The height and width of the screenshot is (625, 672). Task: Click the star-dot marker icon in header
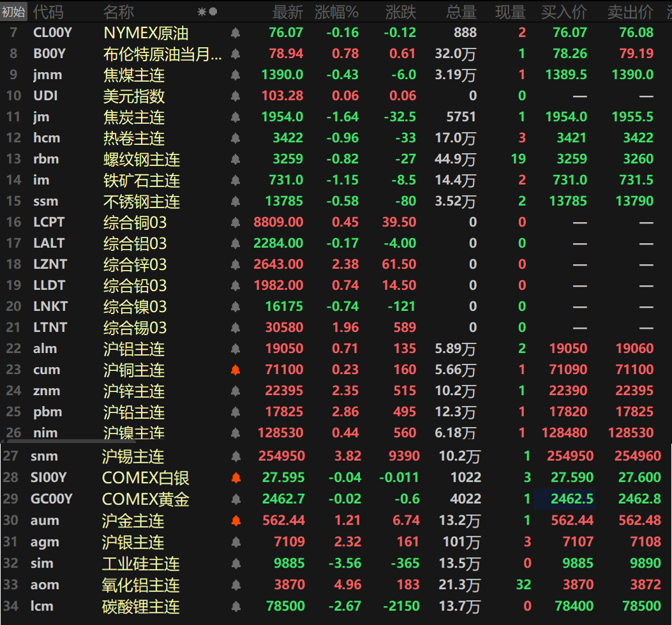coord(207,11)
